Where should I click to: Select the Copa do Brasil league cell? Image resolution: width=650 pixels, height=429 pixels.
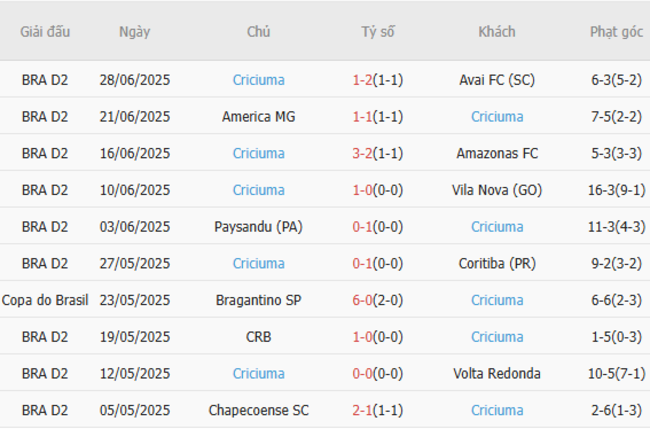pyautogui.click(x=45, y=300)
